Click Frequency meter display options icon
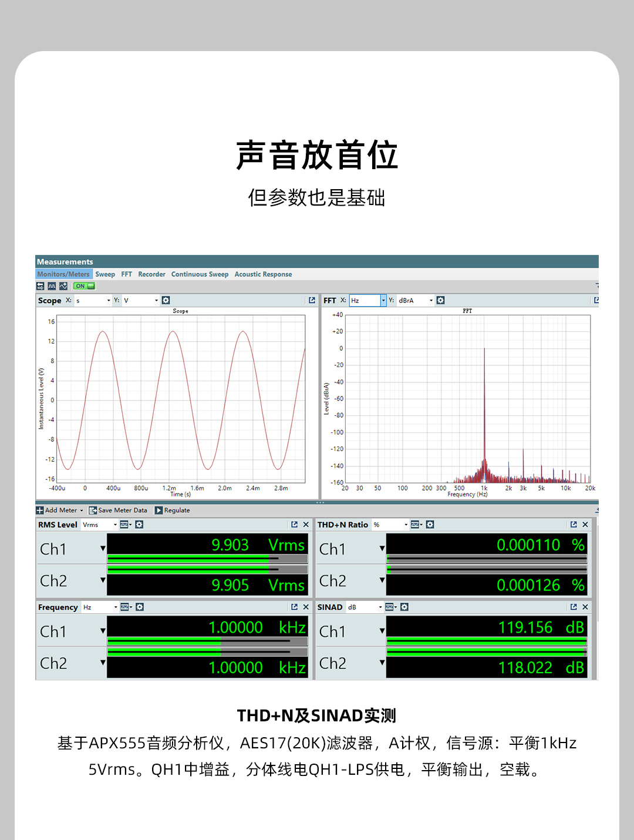Screen dimensions: 634x840 click(126, 607)
